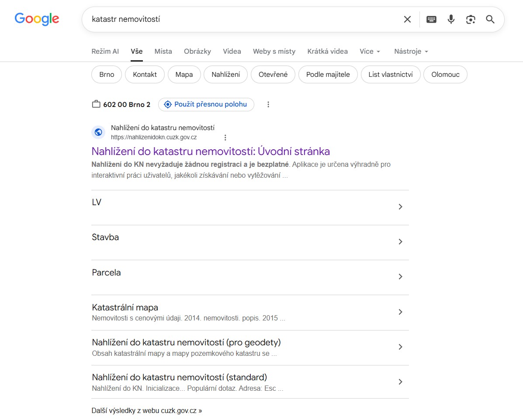Switch to Weby s místy tab
The width and height of the screenshot is (523, 420).
coord(274,52)
